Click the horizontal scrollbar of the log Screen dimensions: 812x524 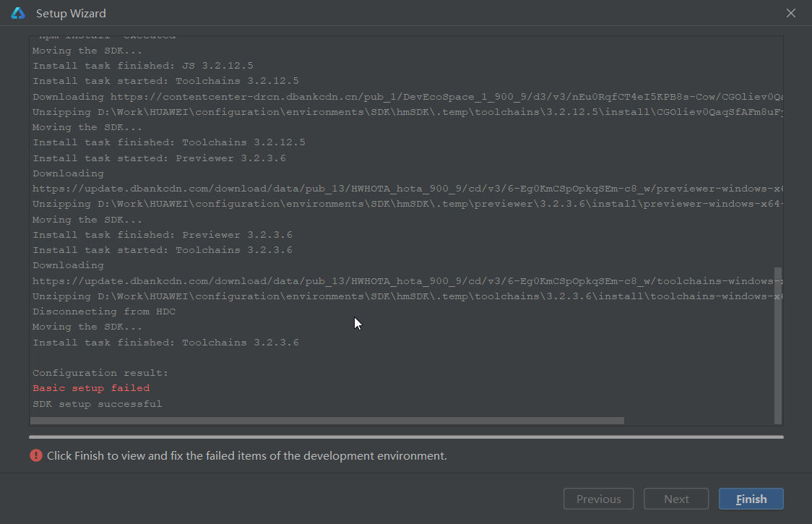pos(327,421)
